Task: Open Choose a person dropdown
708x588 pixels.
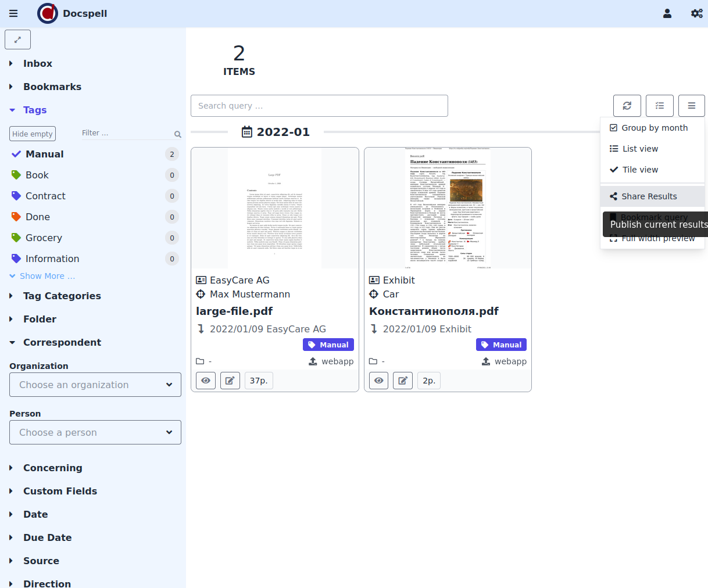Action: click(x=95, y=432)
